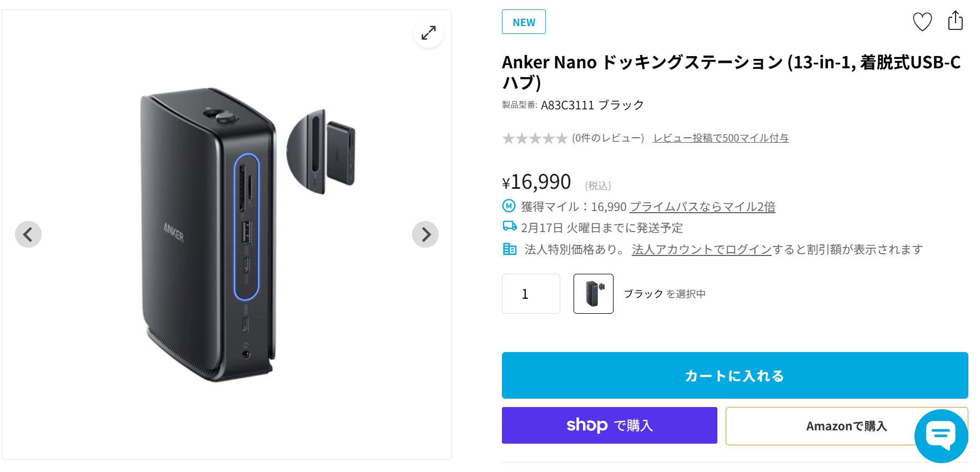Show next product image
The width and height of the screenshot is (980, 472).
[x=425, y=234]
